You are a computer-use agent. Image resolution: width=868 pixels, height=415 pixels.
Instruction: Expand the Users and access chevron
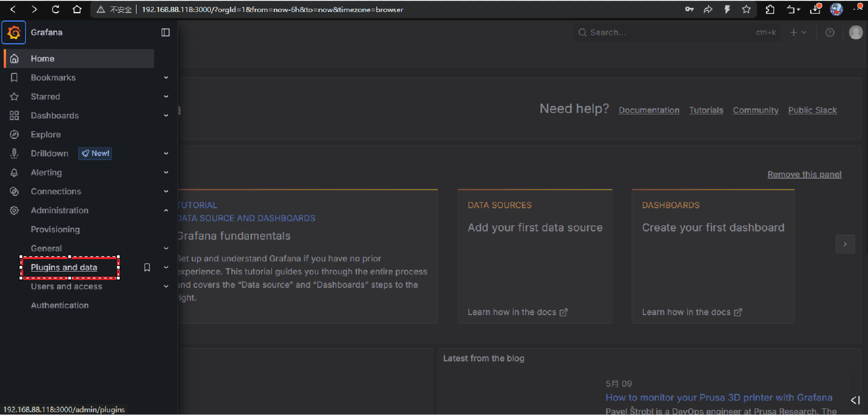[166, 286]
